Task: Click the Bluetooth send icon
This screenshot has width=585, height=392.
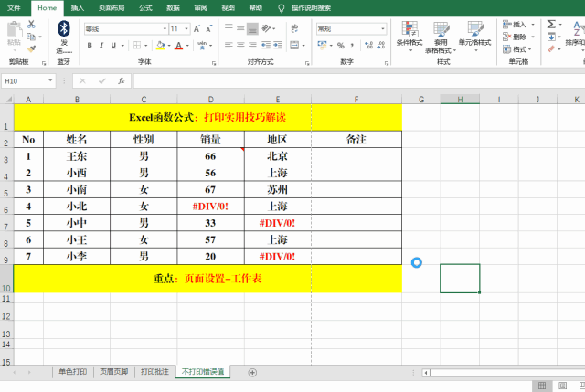Action: [x=64, y=28]
